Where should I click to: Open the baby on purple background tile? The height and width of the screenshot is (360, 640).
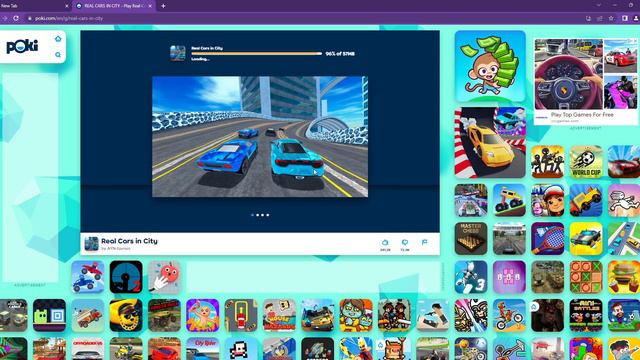[x=202, y=315]
